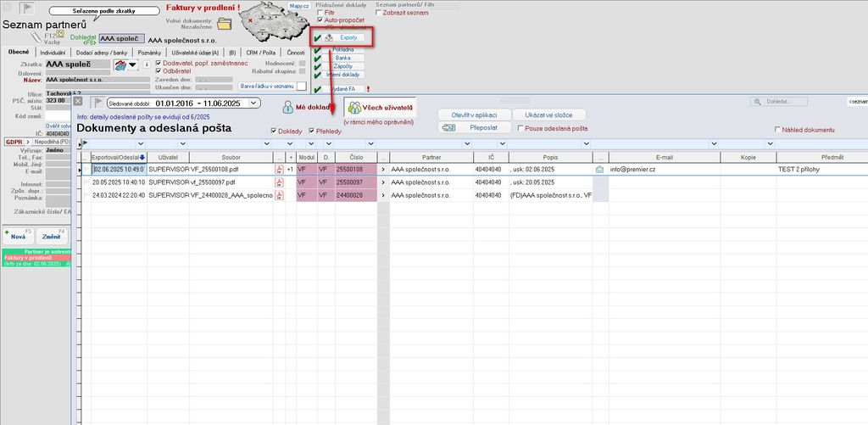The image size is (868, 425).
Task: Click the Czech Republic map thumbnail
Action: tap(272, 20)
